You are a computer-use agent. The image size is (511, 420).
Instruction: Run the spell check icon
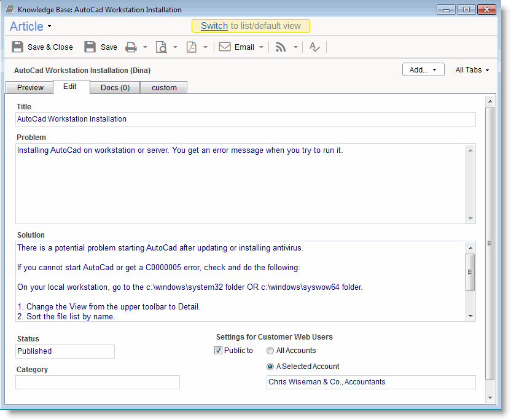click(314, 47)
